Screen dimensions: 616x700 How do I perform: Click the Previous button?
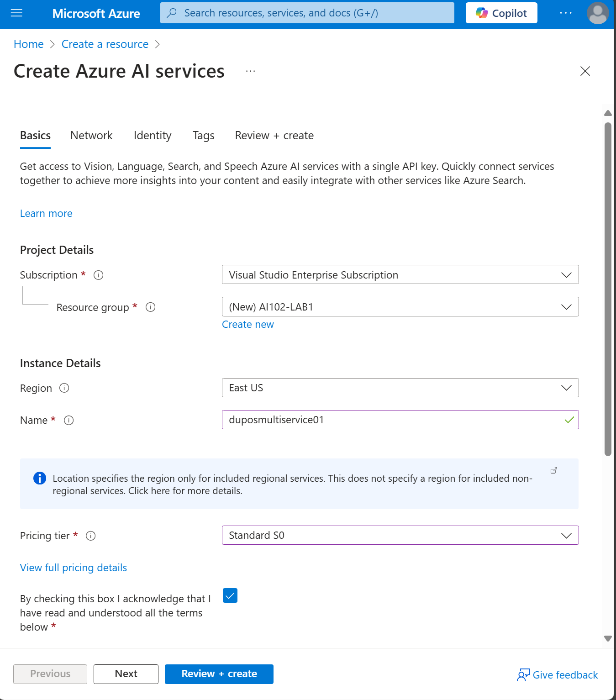pyautogui.click(x=50, y=674)
